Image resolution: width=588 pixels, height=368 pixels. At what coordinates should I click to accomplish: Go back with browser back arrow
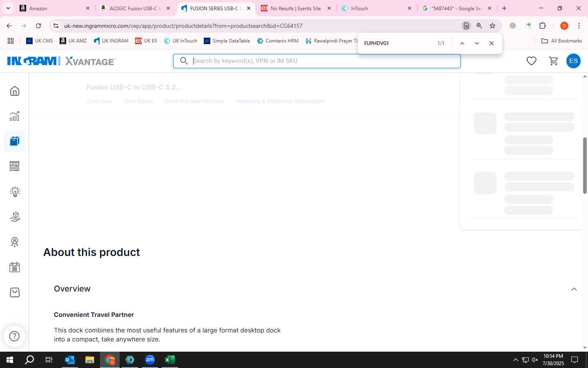click(9, 26)
